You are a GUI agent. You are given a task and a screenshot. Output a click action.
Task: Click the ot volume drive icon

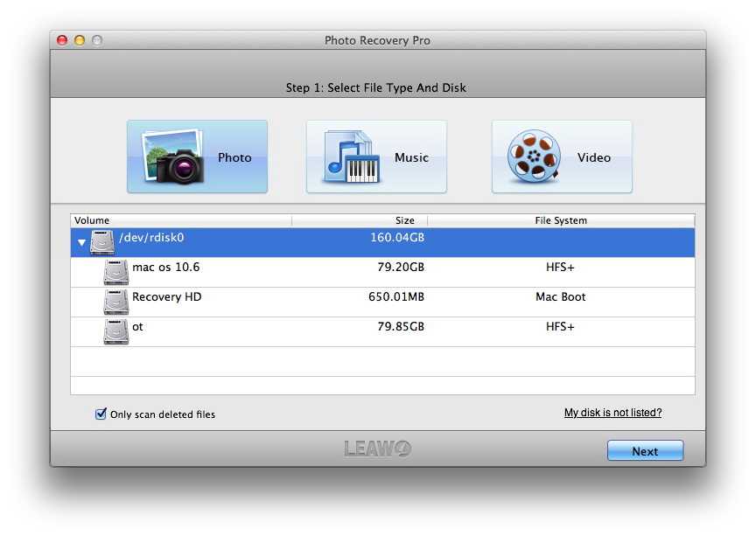(116, 332)
